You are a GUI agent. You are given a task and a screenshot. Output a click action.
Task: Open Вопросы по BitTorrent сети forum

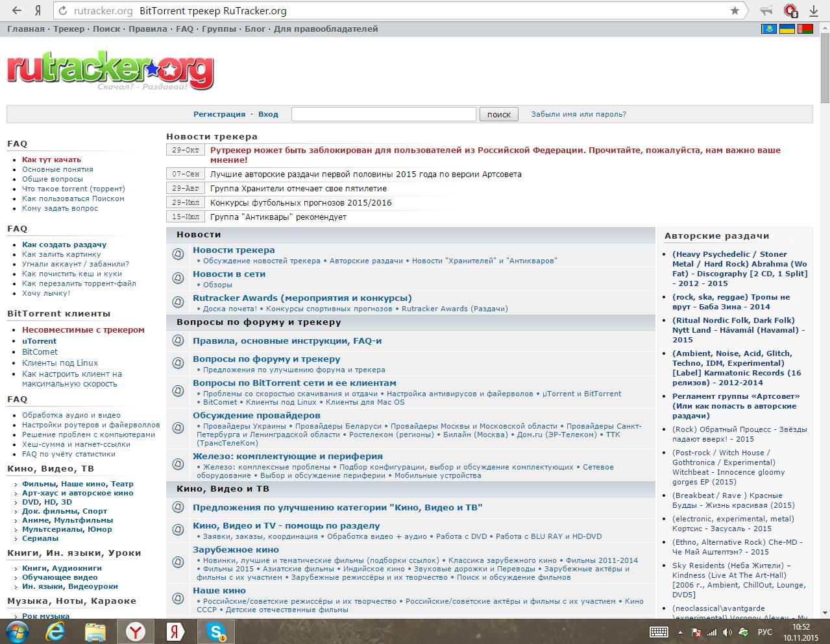point(295,383)
